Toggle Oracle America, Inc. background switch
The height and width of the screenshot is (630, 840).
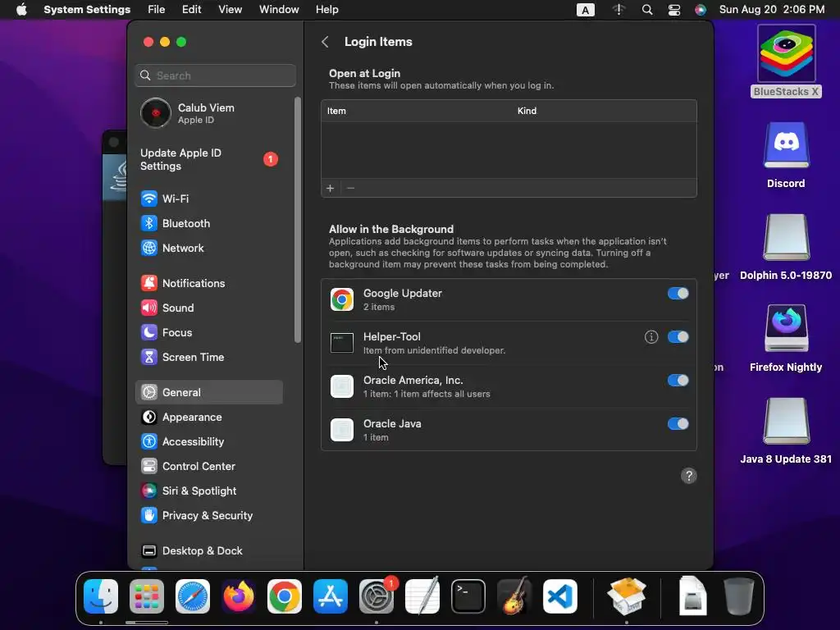[x=678, y=381]
